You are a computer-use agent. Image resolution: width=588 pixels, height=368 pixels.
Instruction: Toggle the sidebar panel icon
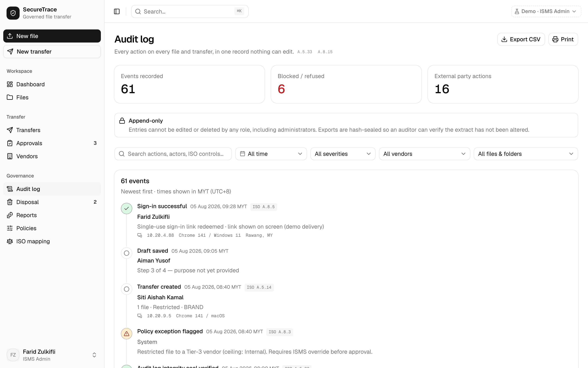click(117, 11)
